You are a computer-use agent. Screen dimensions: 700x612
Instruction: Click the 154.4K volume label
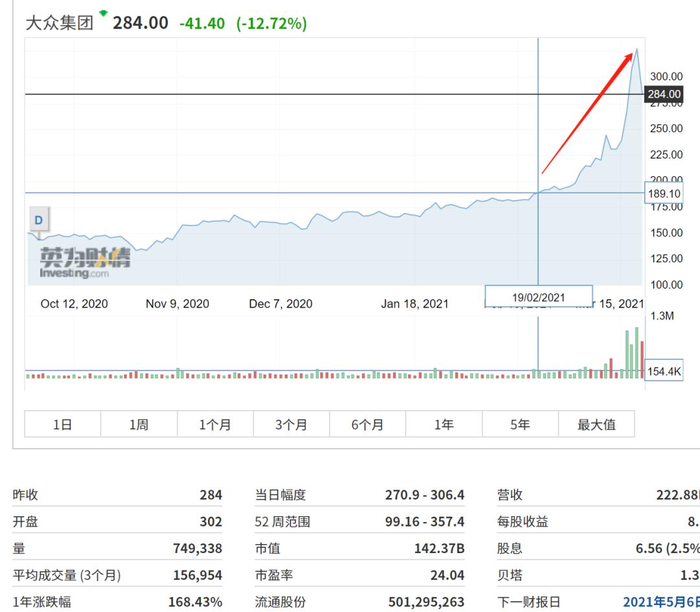click(x=664, y=370)
